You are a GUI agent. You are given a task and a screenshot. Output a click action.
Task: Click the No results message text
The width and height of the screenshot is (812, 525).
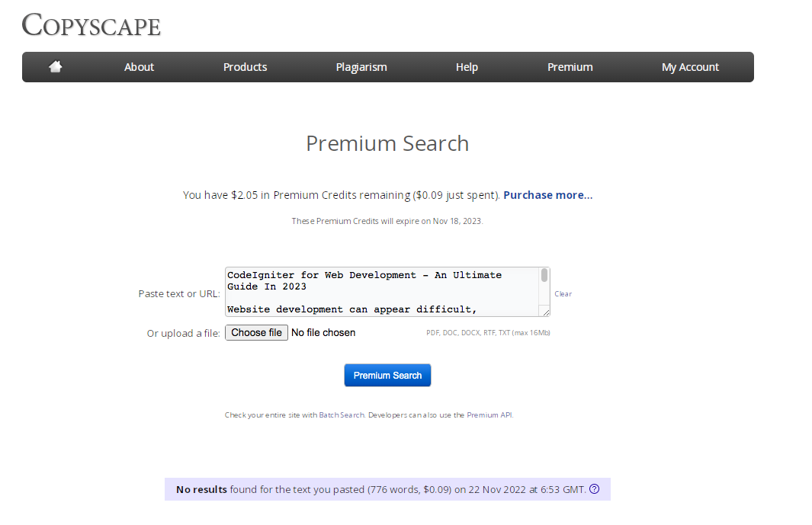pos(381,489)
